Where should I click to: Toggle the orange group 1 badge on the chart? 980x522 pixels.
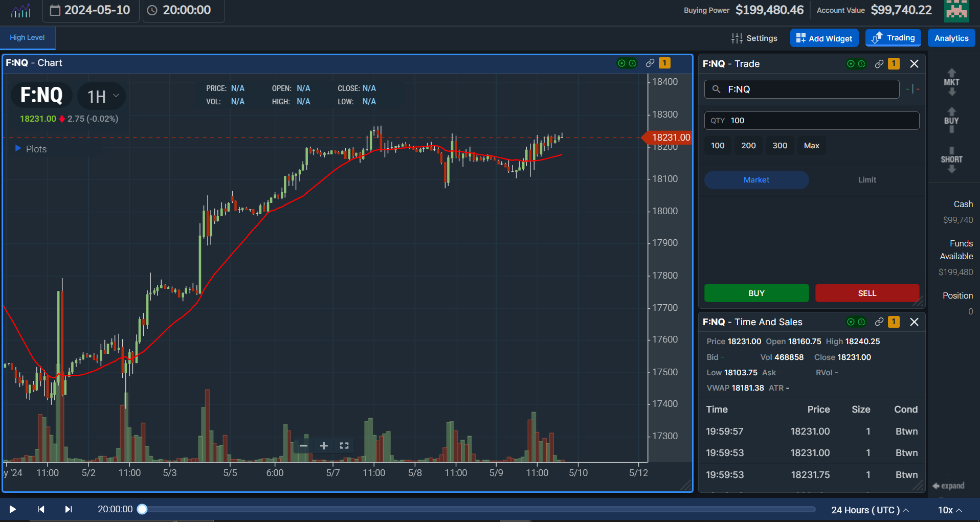tap(664, 63)
